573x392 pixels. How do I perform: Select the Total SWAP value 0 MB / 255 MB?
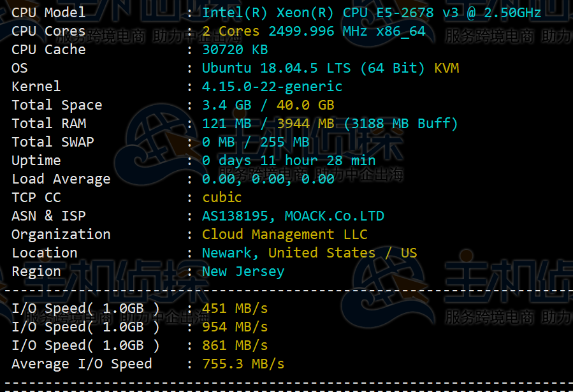[256, 142]
